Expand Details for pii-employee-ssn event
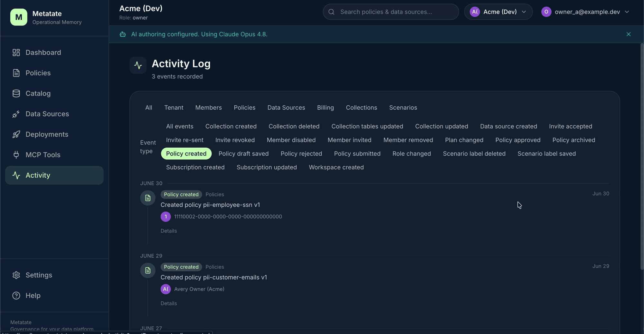The height and width of the screenshot is (334, 644). pos(169,231)
